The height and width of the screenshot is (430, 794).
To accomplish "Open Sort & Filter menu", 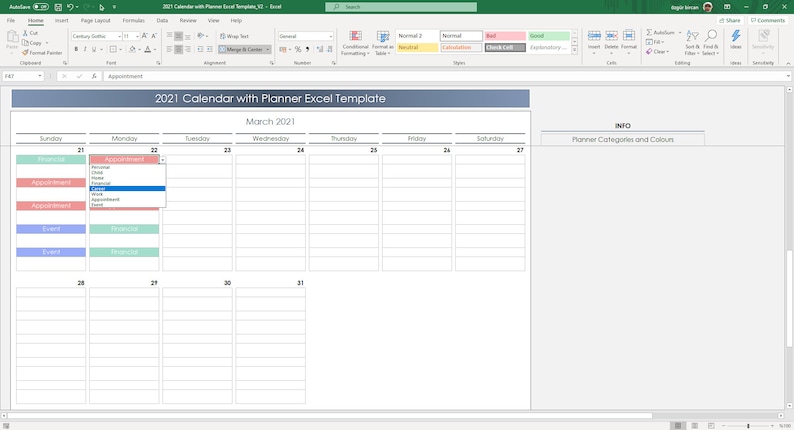I will [692, 43].
